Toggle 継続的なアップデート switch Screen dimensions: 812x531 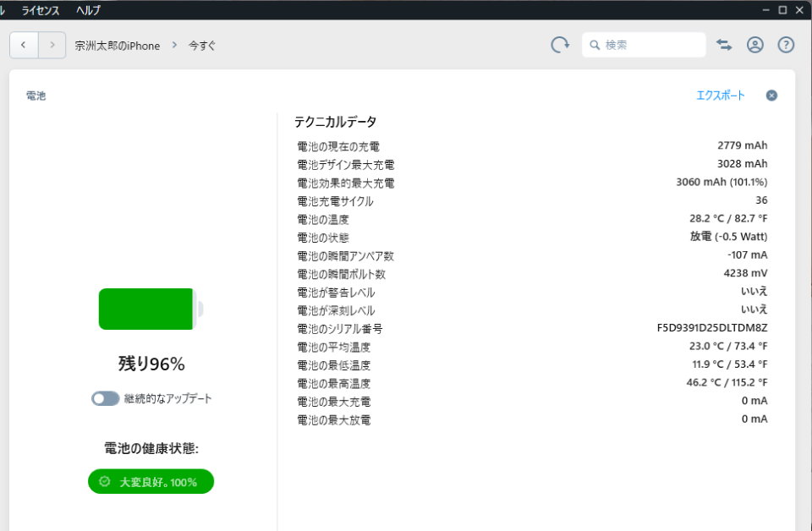point(106,398)
